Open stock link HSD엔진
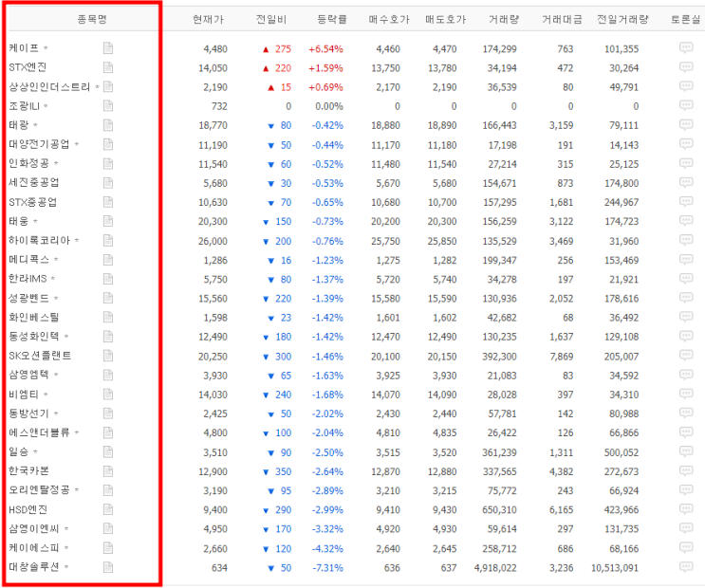 pyautogui.click(x=28, y=509)
